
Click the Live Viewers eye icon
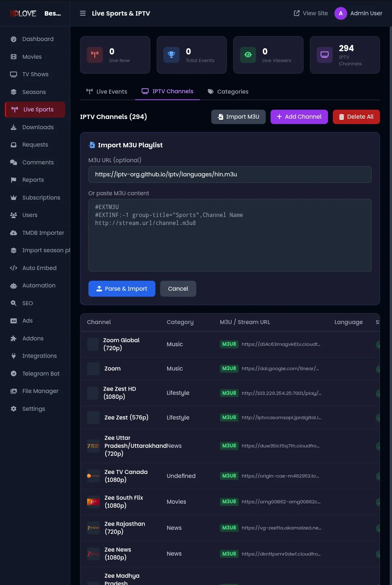click(x=248, y=55)
